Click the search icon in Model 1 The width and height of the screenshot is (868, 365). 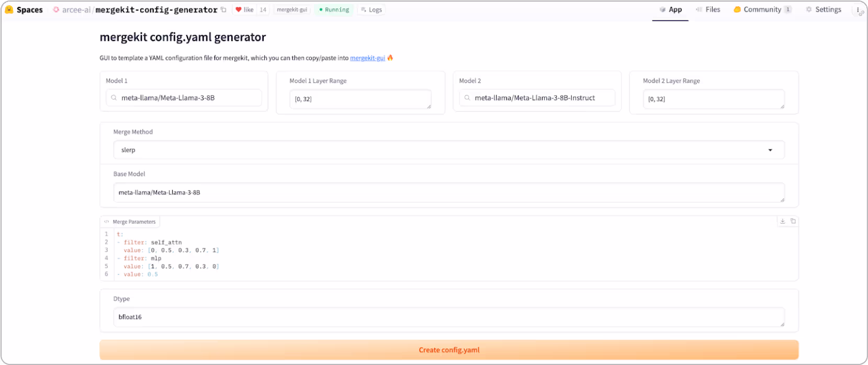114,98
